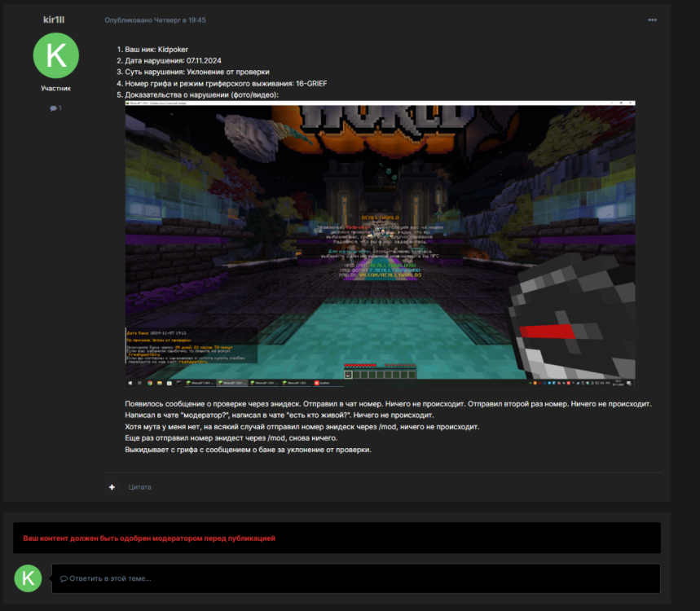
Task: Click the paragraph line starting Появилось сообщение о проверке
Action: click(388, 404)
